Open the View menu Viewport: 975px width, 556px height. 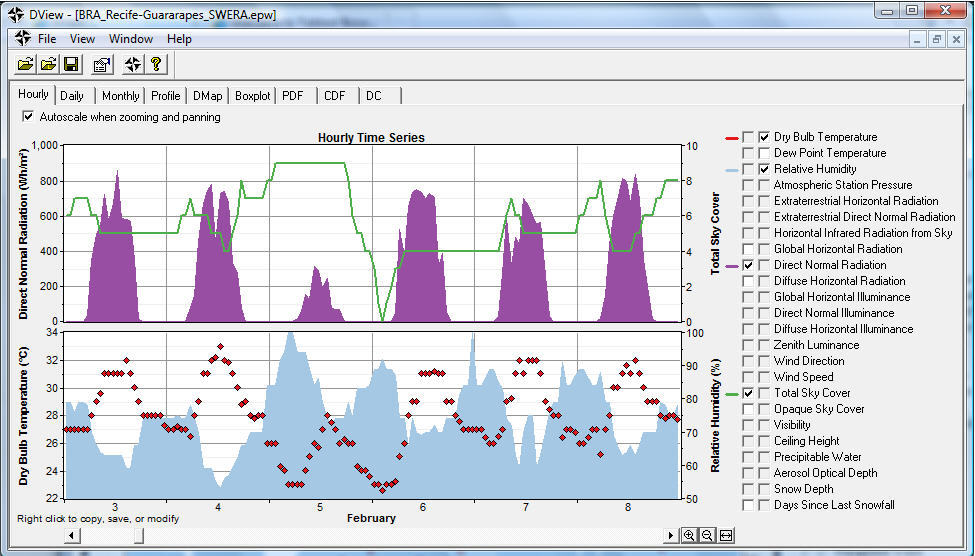[x=82, y=39]
